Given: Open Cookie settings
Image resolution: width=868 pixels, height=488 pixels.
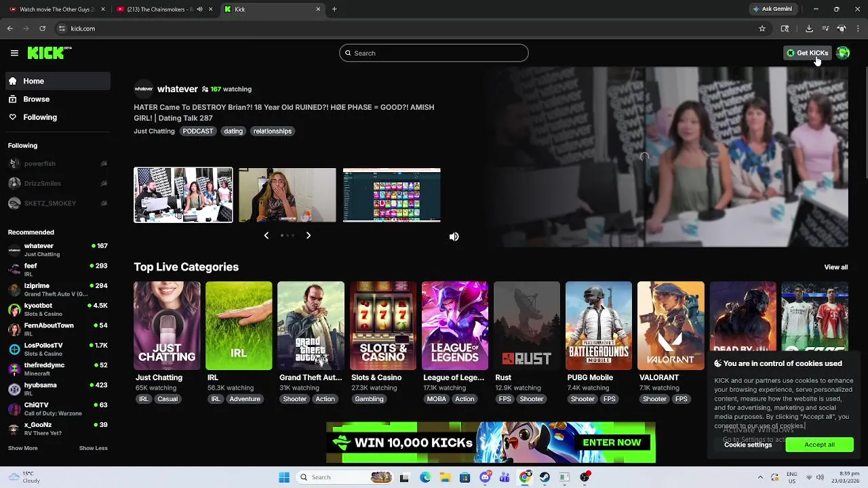Looking at the screenshot, I should [748, 445].
